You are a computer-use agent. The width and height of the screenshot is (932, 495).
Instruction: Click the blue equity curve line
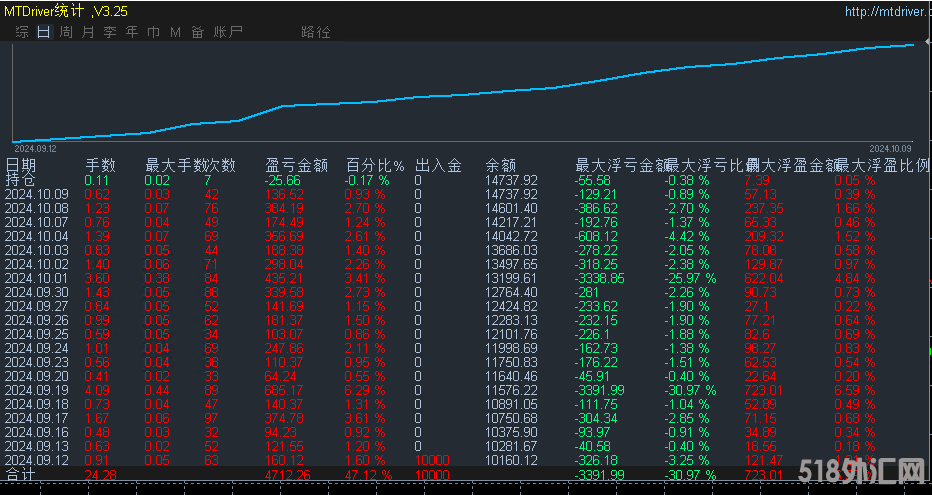pyautogui.click(x=464, y=95)
